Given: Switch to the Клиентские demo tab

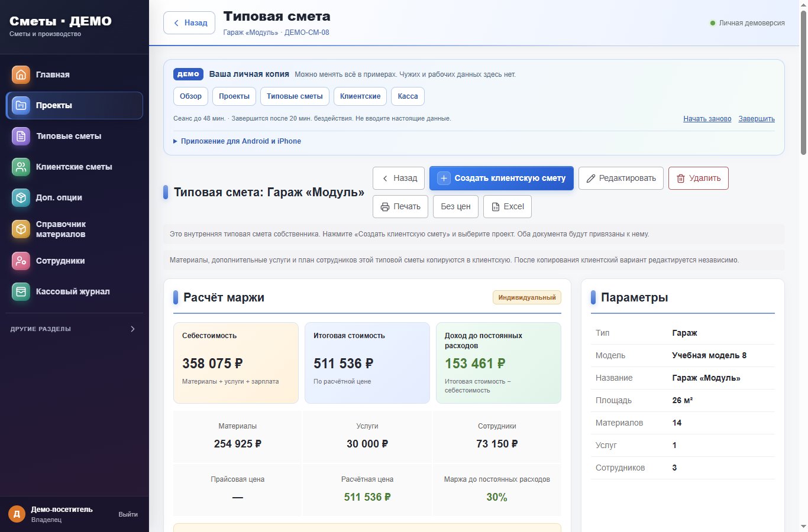Looking at the screenshot, I should [x=360, y=96].
